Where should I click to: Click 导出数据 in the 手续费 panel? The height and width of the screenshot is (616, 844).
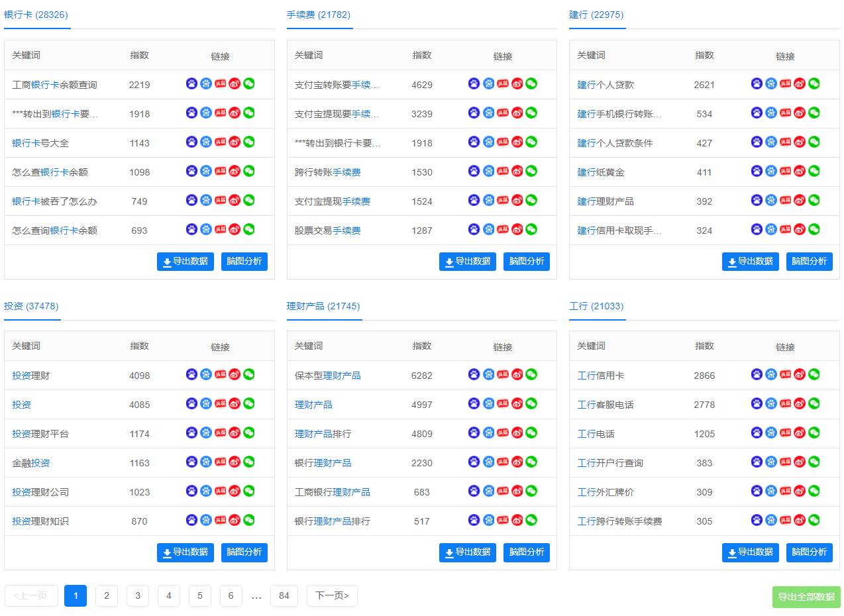(x=468, y=262)
